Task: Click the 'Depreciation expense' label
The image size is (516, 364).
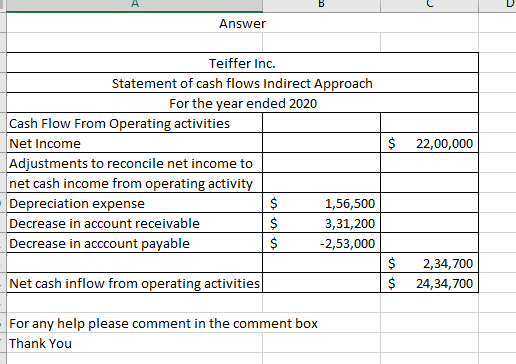Action: click(x=135, y=203)
